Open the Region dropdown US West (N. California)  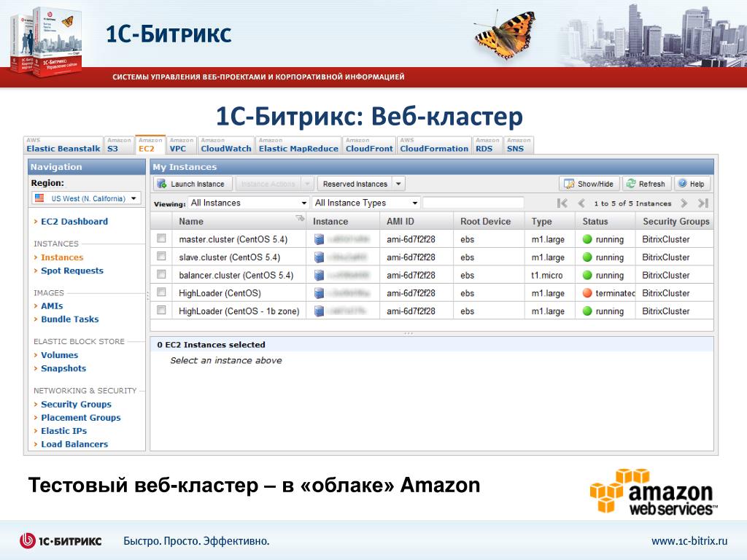point(86,198)
